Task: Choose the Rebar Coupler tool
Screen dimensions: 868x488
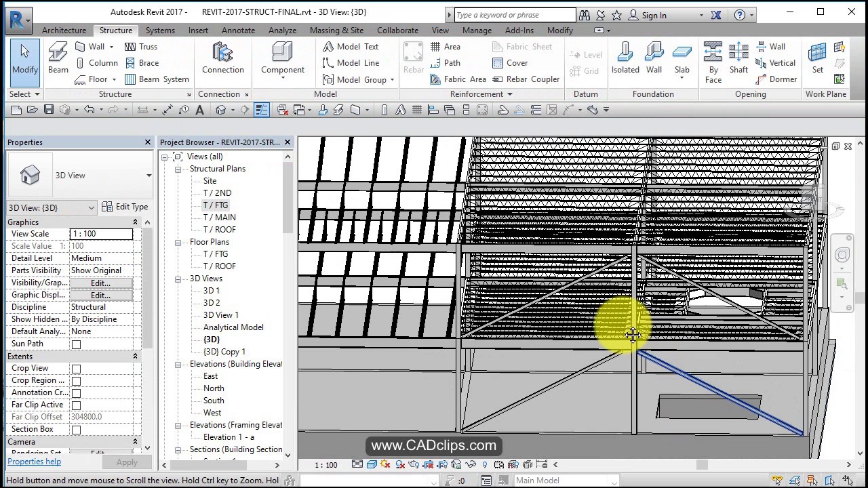Action: coord(526,79)
